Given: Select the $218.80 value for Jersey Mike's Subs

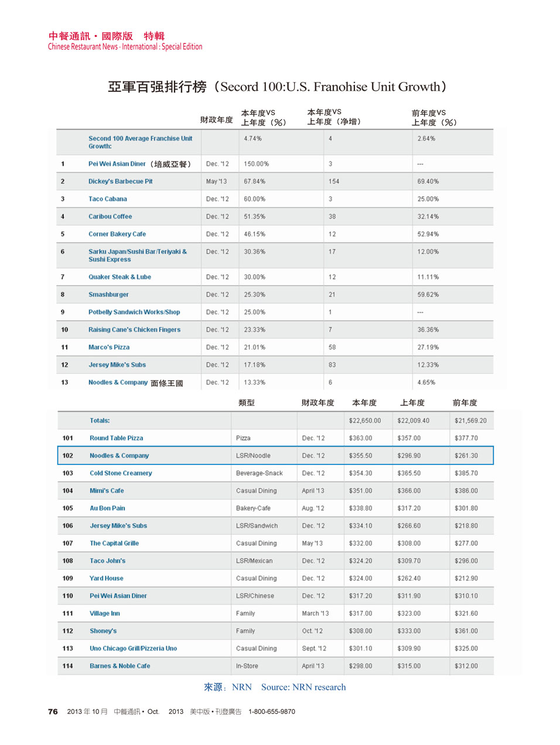Looking at the screenshot, I should click(466, 526).
